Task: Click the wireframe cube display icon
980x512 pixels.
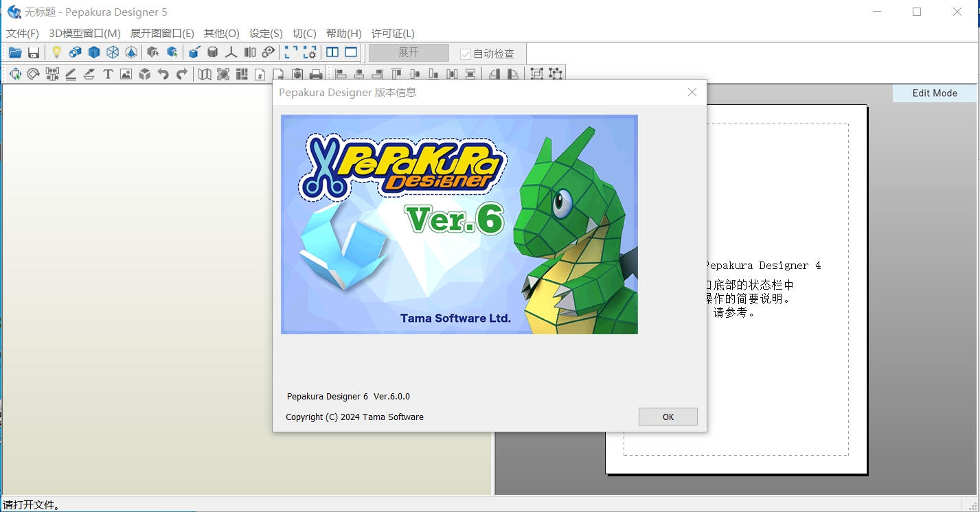Action: coord(113,53)
